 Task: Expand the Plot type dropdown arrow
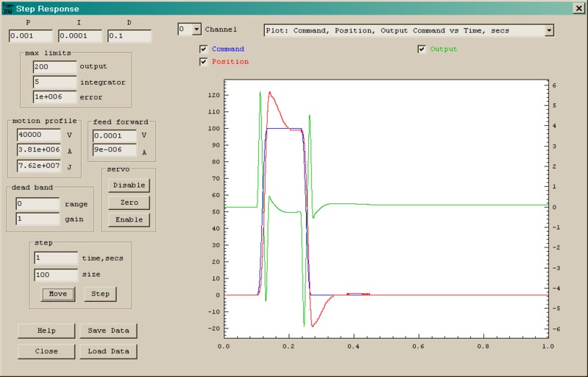548,31
